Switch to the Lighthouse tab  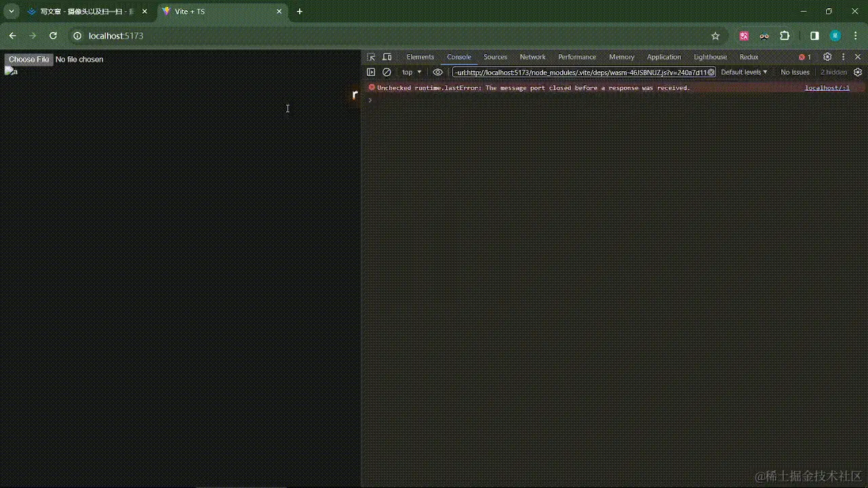coord(710,57)
